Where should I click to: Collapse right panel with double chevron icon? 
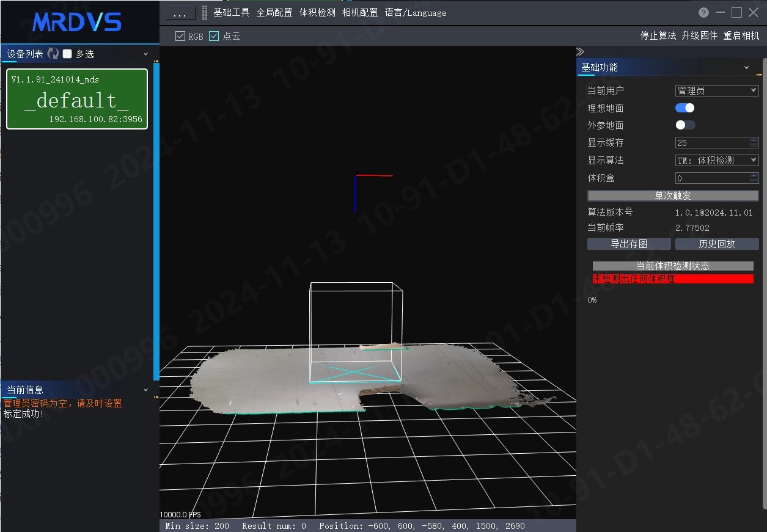[x=581, y=51]
